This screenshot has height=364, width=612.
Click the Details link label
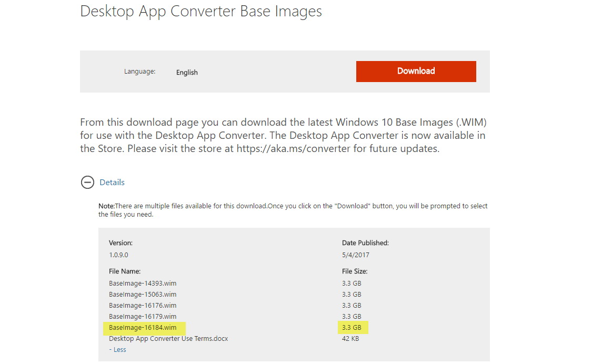point(112,182)
